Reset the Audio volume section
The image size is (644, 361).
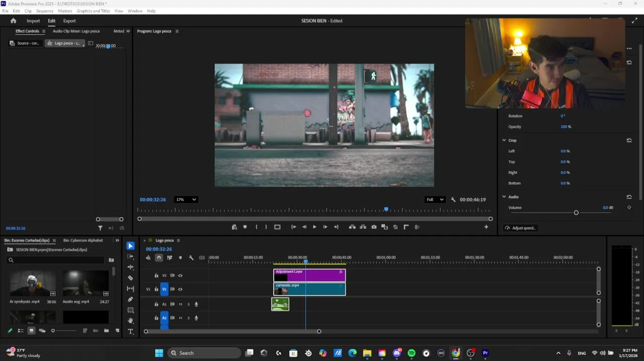tap(629, 197)
